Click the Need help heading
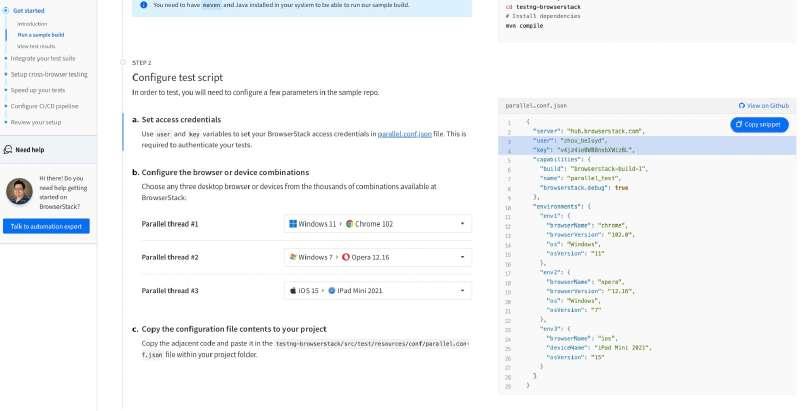Image resolution: width=802 pixels, height=411 pixels. (30, 150)
